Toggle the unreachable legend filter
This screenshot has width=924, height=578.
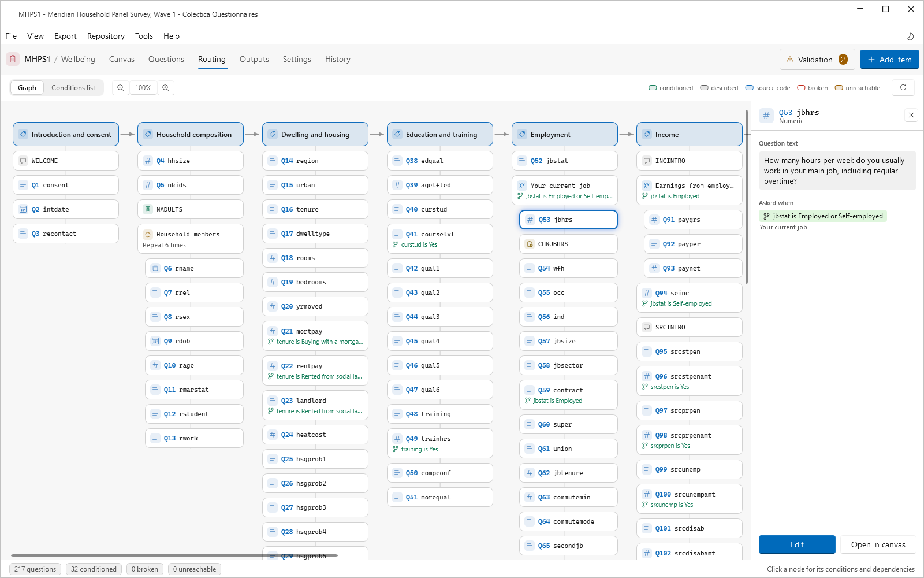pos(857,88)
